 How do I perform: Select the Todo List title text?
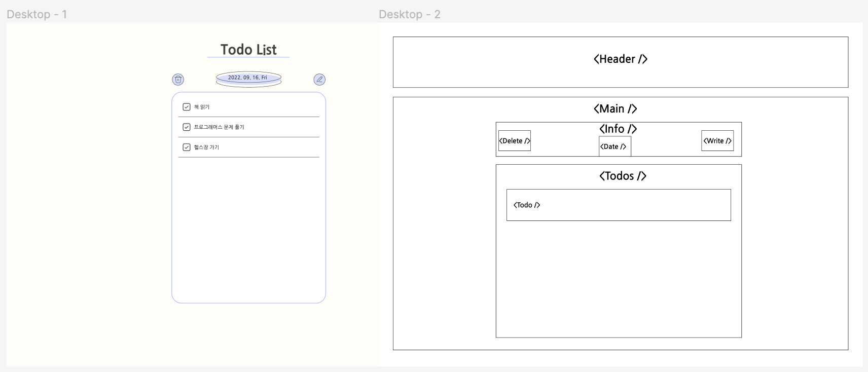coord(248,50)
